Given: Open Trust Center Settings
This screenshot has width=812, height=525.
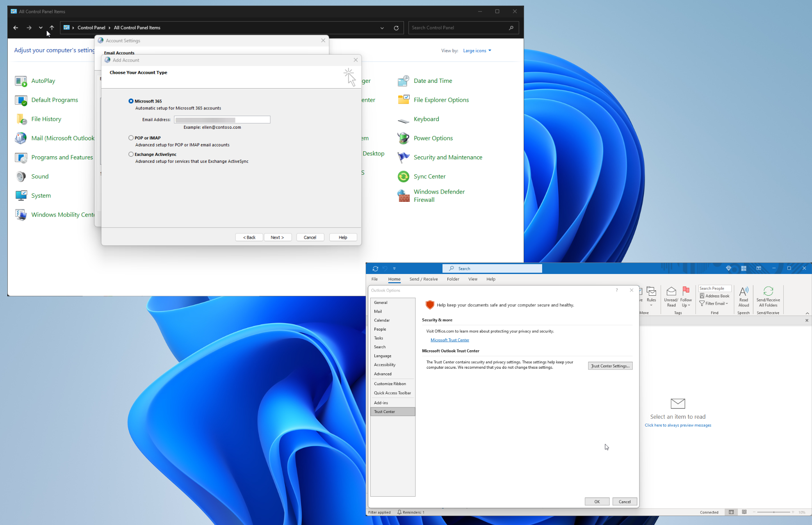Looking at the screenshot, I should 610,366.
